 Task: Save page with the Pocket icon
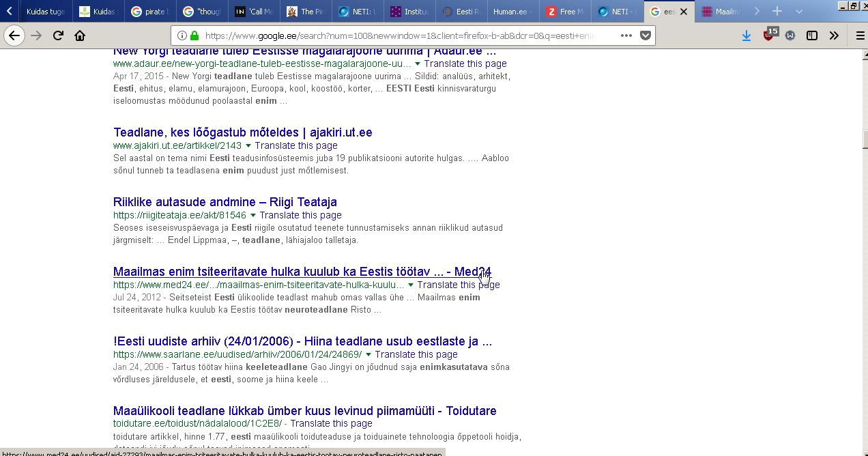pyautogui.click(x=645, y=35)
